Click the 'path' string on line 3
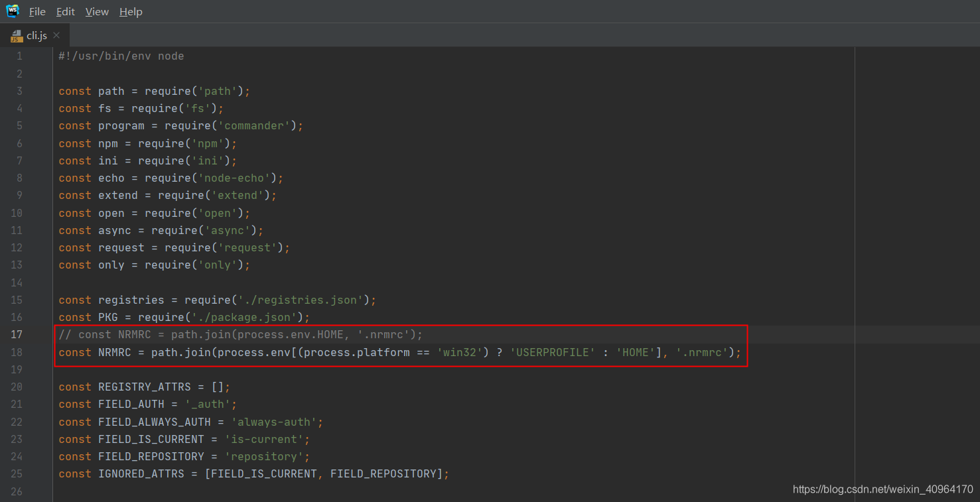 pyautogui.click(x=218, y=92)
